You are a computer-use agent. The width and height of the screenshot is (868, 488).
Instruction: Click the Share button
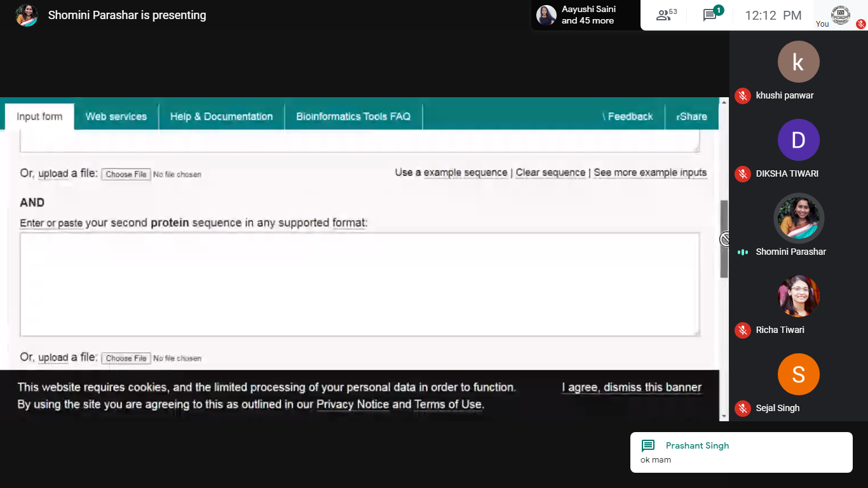[691, 116]
